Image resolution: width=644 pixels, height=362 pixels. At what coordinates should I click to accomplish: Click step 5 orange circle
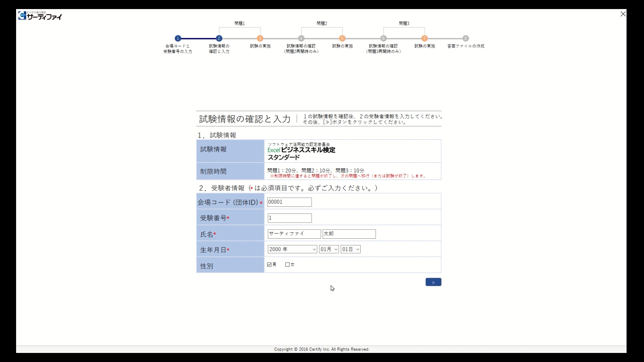(342, 38)
